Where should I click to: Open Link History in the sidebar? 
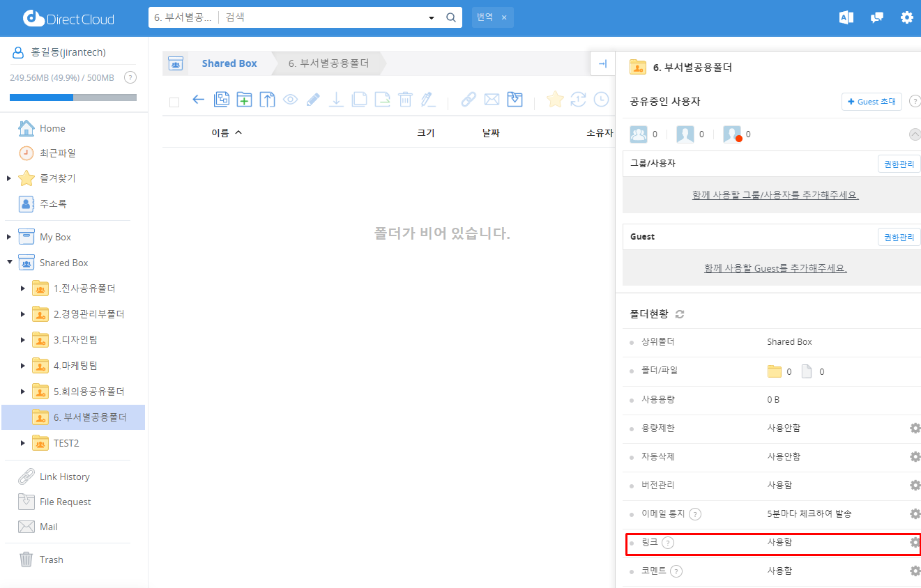[x=64, y=477]
